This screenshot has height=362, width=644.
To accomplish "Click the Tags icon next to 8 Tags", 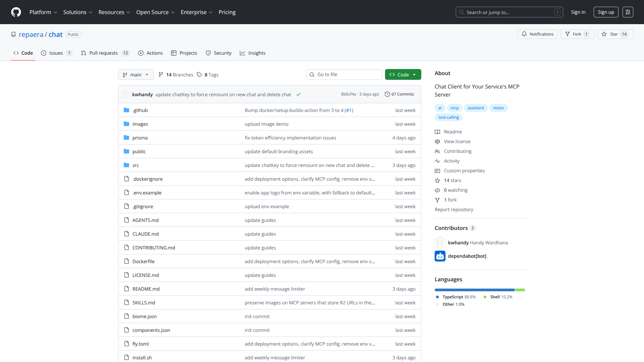I will click(199, 75).
